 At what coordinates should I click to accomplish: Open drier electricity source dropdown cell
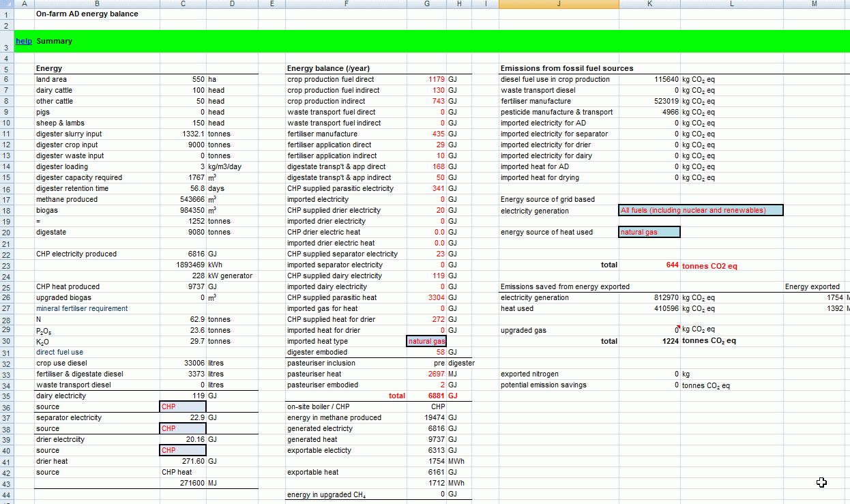[182, 451]
